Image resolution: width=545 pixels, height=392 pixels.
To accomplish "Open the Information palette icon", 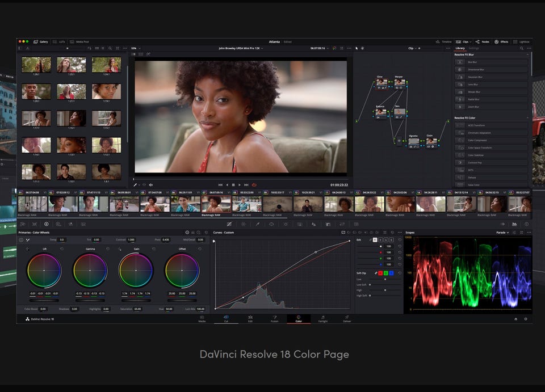I will click(x=527, y=224).
